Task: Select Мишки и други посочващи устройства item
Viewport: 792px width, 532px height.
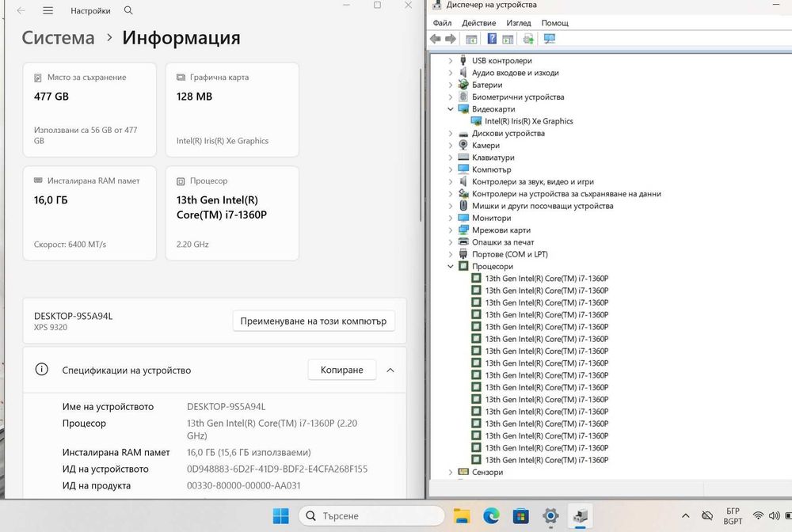Action: click(543, 206)
